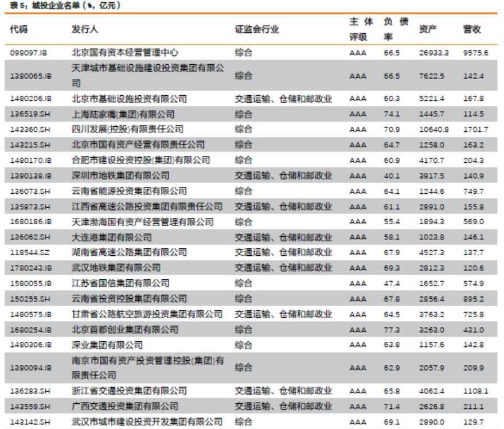Viewport: 504px width, 429px height.
Task: Select asset value 10640.8
Action: point(434,130)
